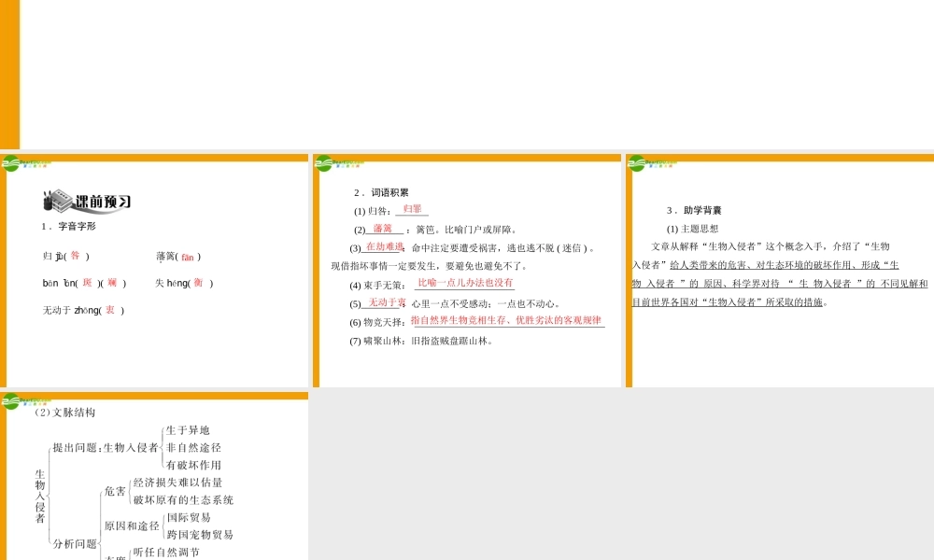Click the 'bān lán' character exercise
Image resolution: width=934 pixels, height=560 pixels.
coord(85,284)
